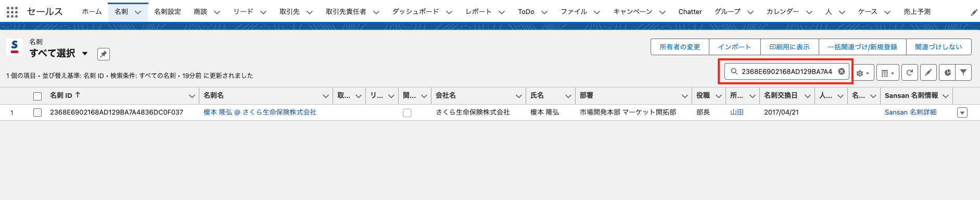Image resolution: width=980 pixels, height=200 pixels.
Task: Toggle the 関... column checkbox in row 1
Action: tap(408, 113)
